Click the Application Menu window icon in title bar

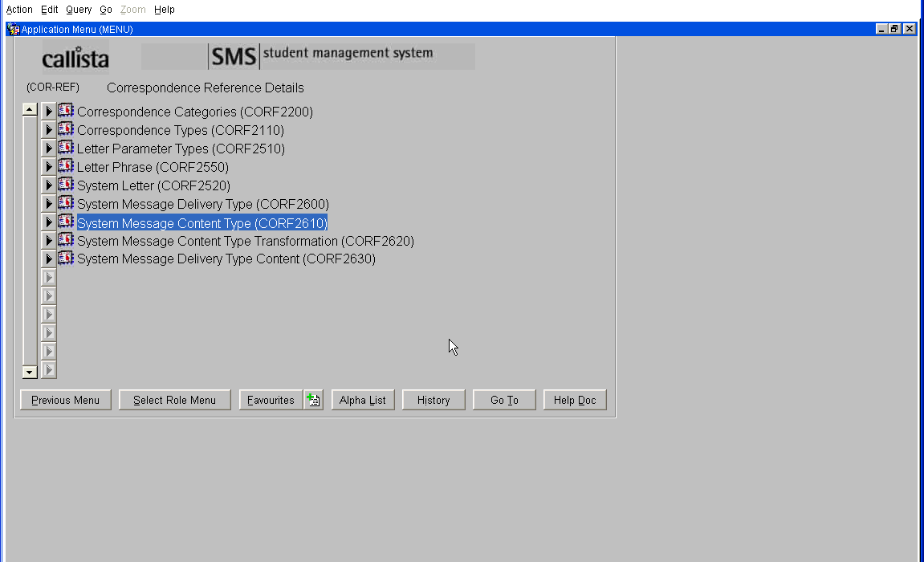(14, 29)
